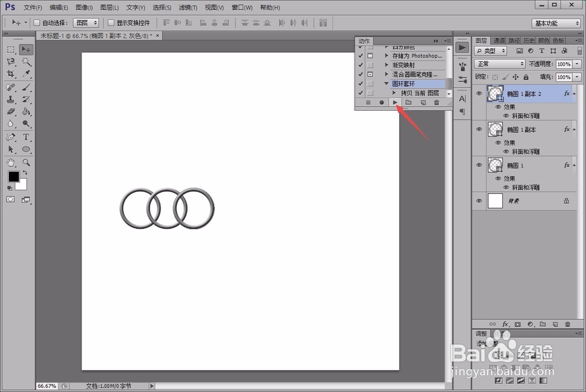Select the Path Selection tool
Viewport: 586px width, 392px height.
pyautogui.click(x=11, y=149)
